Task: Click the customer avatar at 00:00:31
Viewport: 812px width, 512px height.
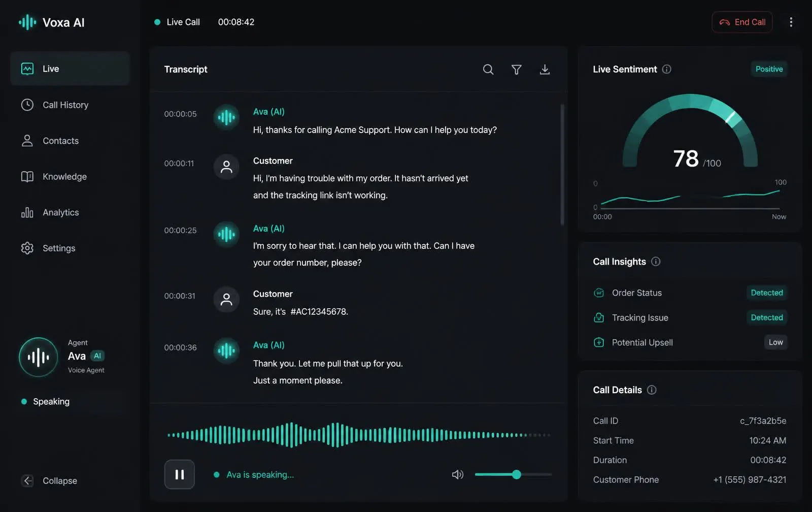Action: click(x=226, y=300)
